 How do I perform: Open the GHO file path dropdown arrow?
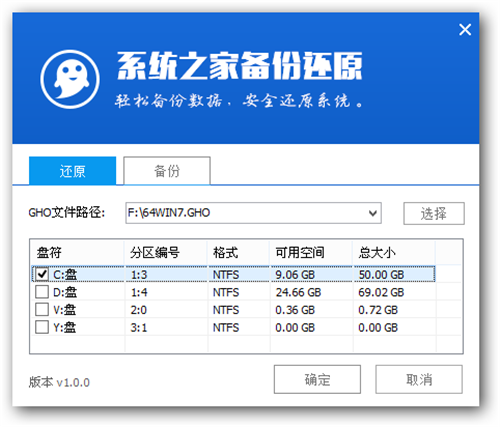373,213
